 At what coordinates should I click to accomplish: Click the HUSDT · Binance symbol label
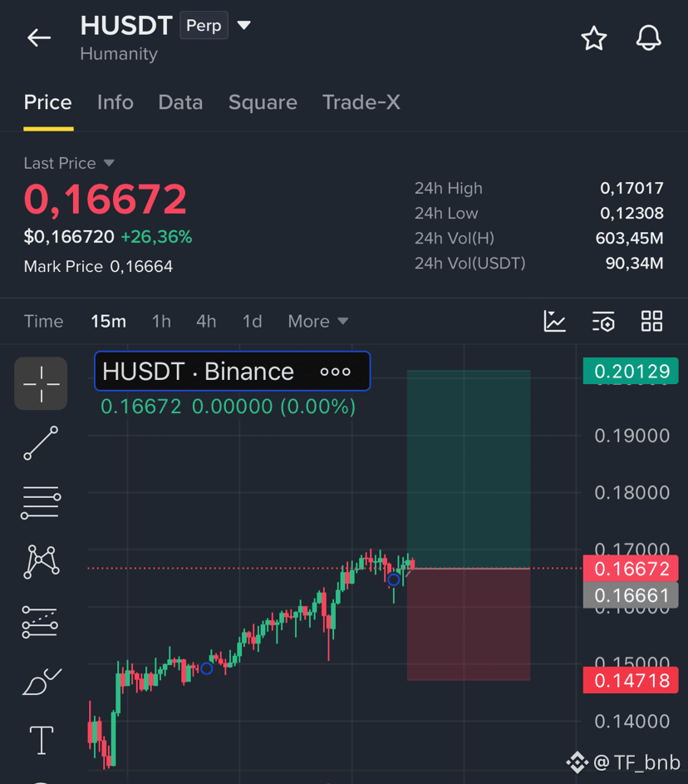(198, 372)
